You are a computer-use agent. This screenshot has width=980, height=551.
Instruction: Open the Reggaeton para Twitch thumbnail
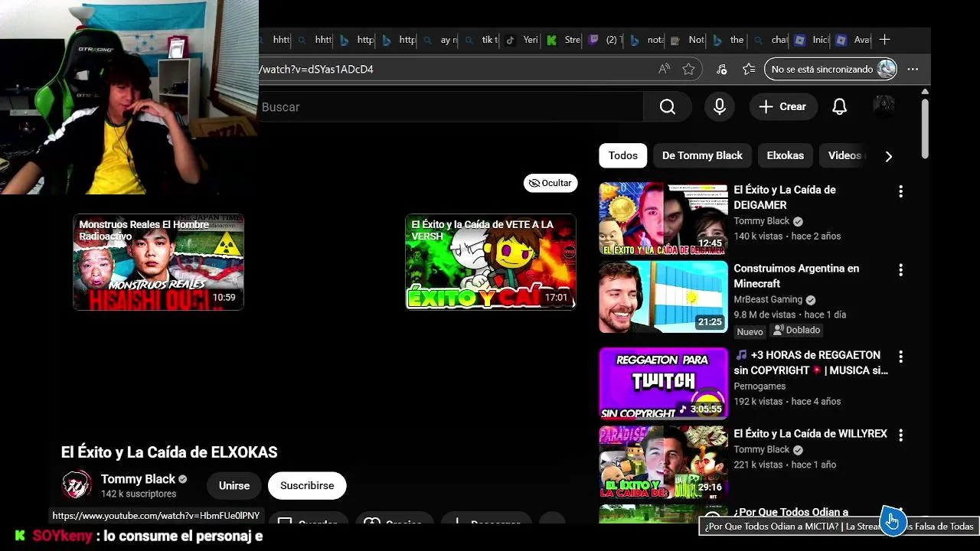click(x=663, y=383)
